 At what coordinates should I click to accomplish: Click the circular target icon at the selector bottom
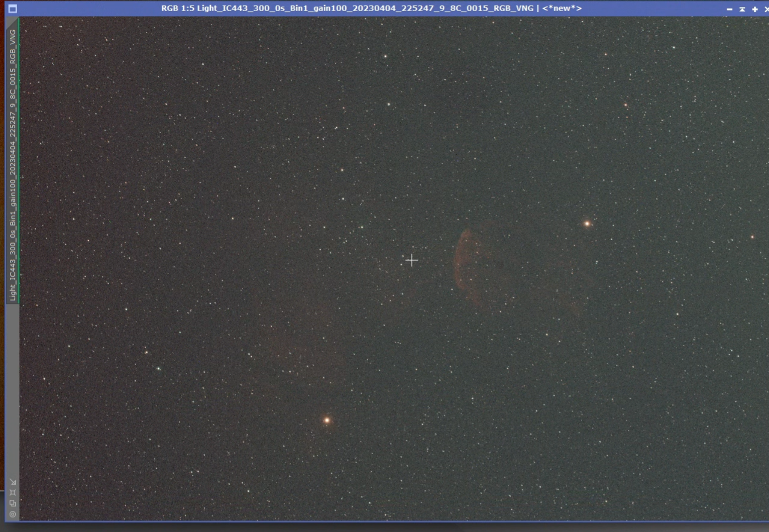(13, 514)
